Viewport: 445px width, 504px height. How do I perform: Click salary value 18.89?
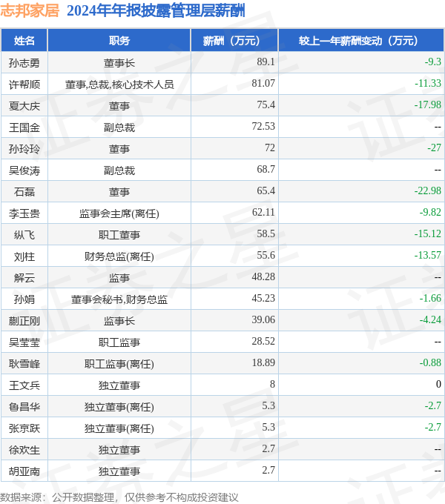[x=263, y=363]
